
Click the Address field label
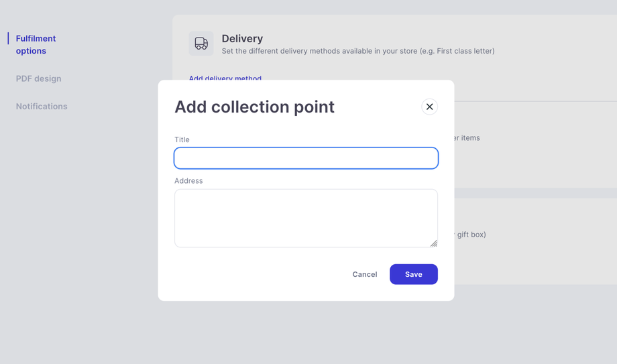(x=188, y=181)
